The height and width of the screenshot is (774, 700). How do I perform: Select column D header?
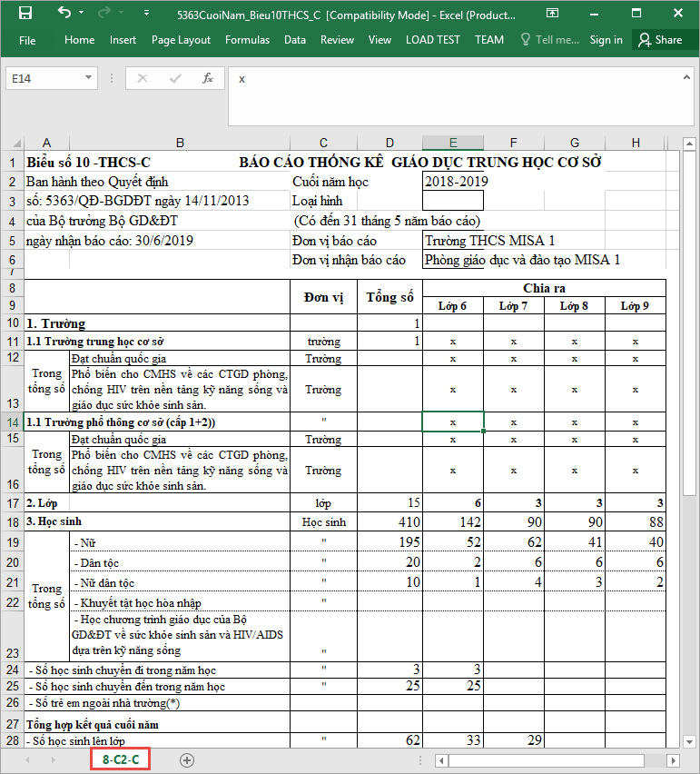(389, 143)
